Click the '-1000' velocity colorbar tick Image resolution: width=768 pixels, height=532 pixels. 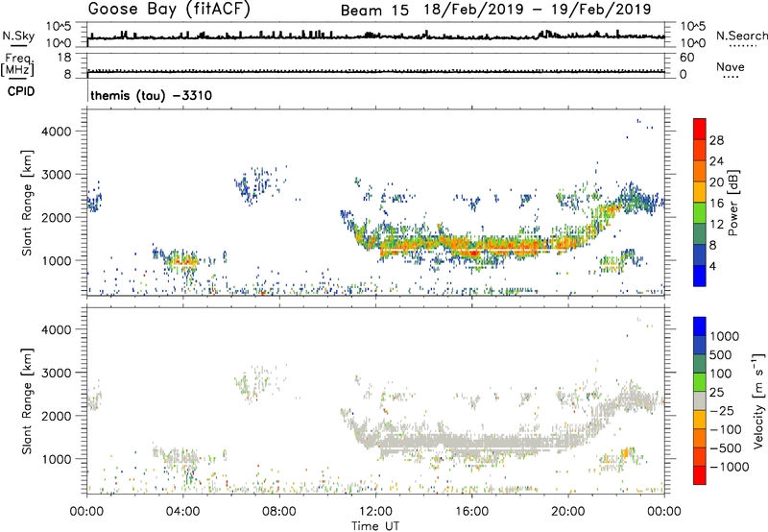coord(729,467)
